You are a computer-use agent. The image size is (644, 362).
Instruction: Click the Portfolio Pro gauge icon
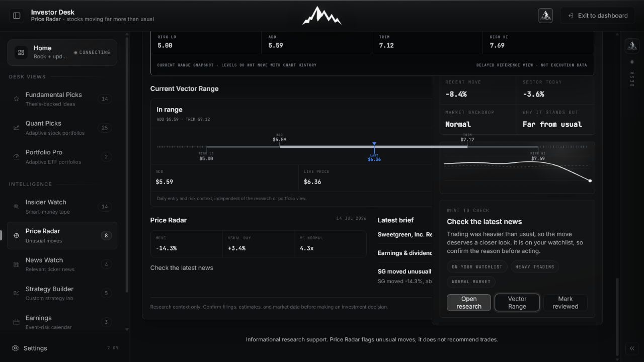[x=16, y=157]
